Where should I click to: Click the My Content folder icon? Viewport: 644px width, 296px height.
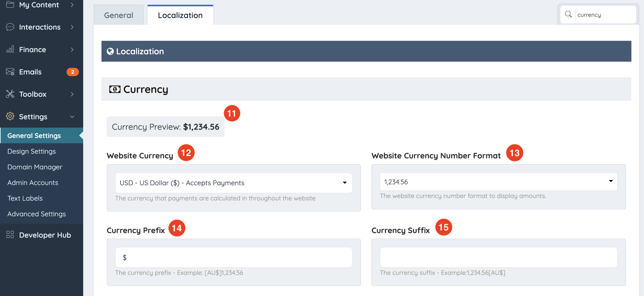10,5
